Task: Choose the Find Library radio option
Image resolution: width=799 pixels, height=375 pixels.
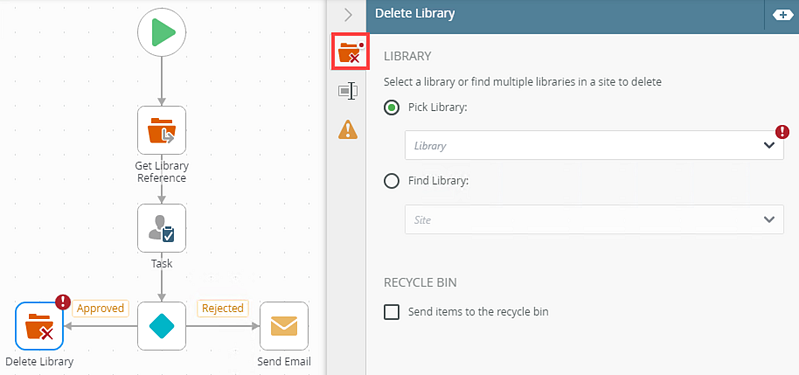Action: (391, 181)
